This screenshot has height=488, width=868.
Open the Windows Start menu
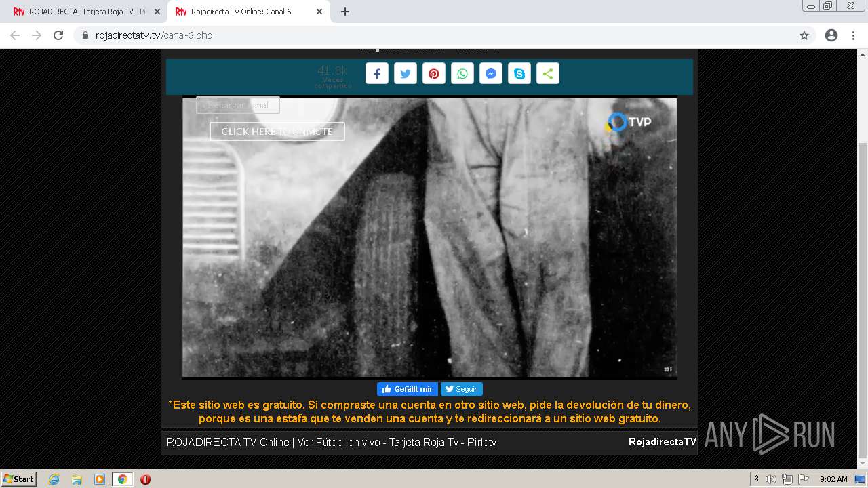coord(19,479)
